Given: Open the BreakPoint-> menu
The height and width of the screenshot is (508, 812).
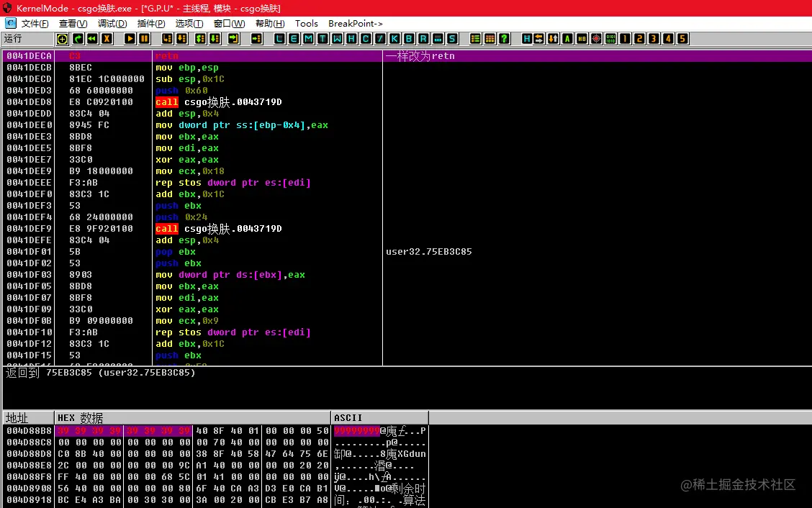Looking at the screenshot, I should (356, 24).
